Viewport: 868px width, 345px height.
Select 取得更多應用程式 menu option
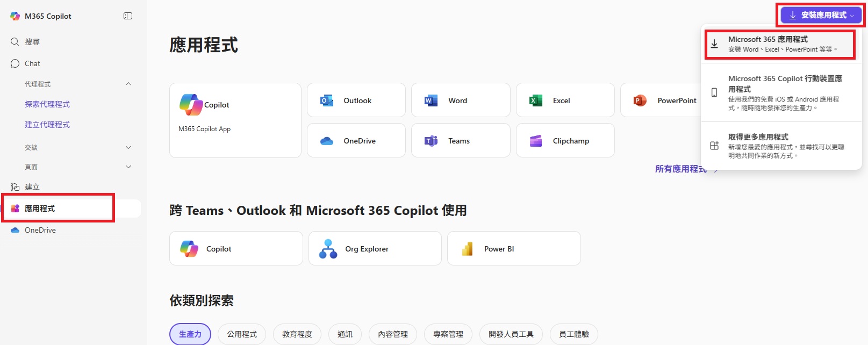click(781, 146)
